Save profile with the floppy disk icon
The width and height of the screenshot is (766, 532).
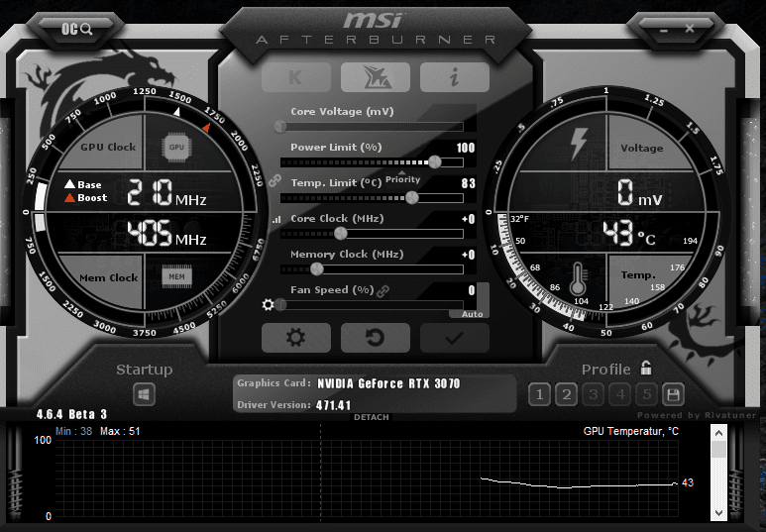[673, 394]
